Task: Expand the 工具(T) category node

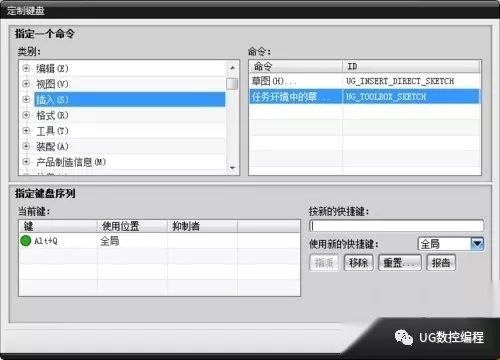Action: [26, 131]
